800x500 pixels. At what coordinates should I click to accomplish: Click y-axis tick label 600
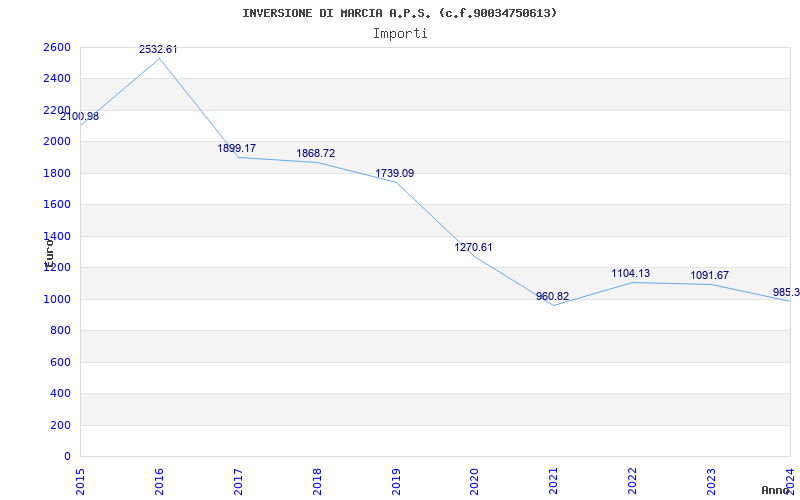click(x=60, y=362)
